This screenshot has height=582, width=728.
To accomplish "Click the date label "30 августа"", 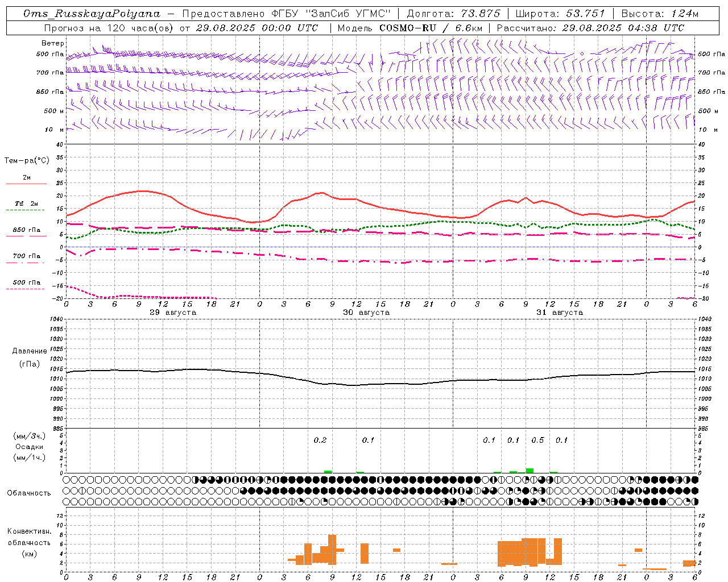I will [x=366, y=313].
